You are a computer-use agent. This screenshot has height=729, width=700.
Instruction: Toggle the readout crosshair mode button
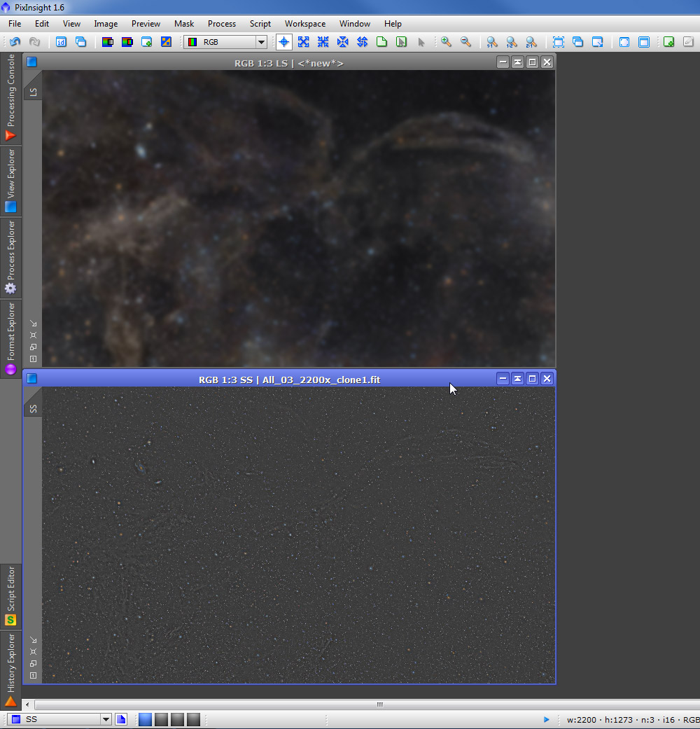pyautogui.click(x=283, y=42)
